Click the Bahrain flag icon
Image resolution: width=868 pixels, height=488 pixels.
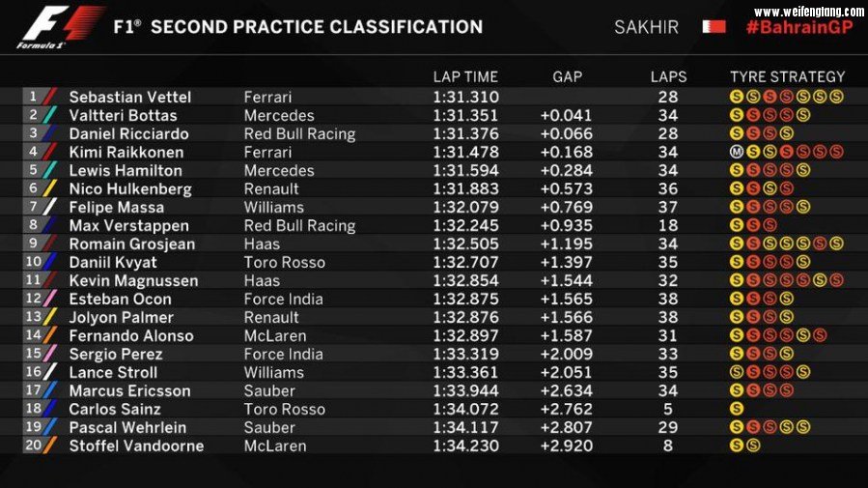coord(714,26)
